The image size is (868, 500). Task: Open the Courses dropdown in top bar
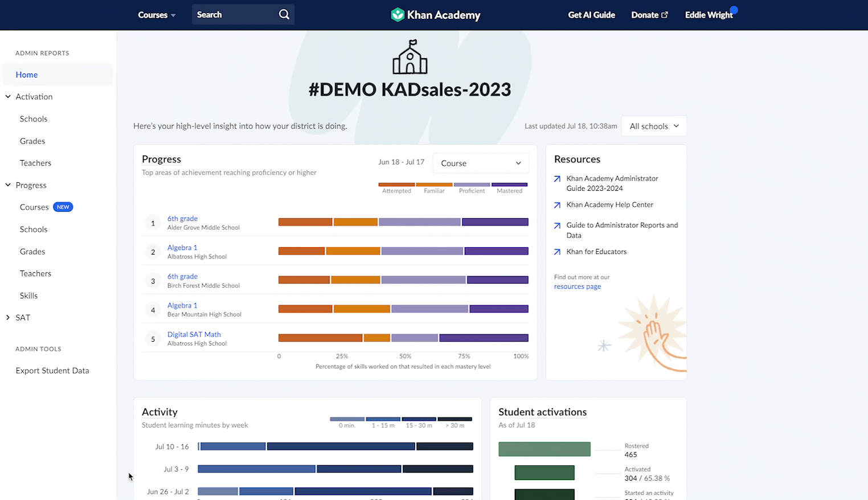pos(157,15)
